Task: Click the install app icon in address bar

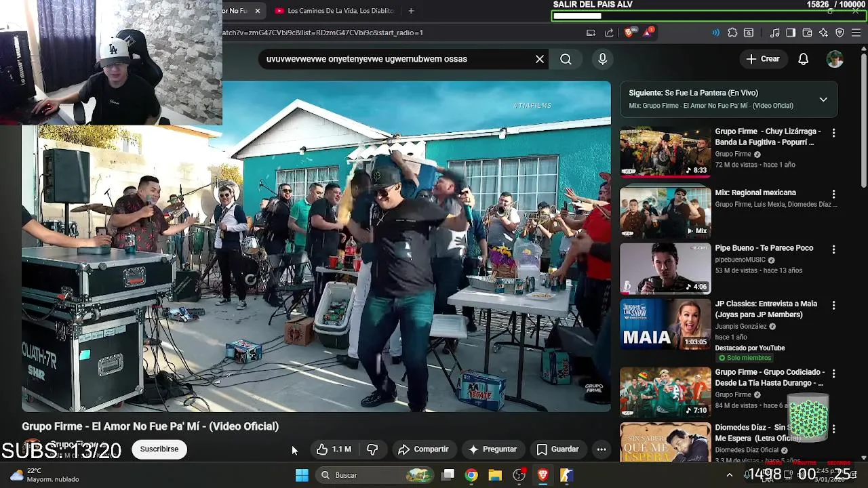Action: [591, 33]
